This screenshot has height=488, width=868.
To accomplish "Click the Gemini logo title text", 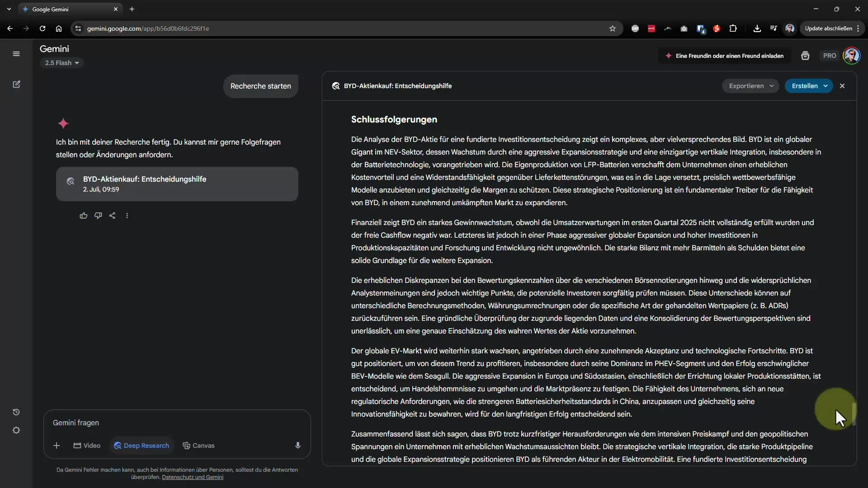I will (x=54, y=49).
